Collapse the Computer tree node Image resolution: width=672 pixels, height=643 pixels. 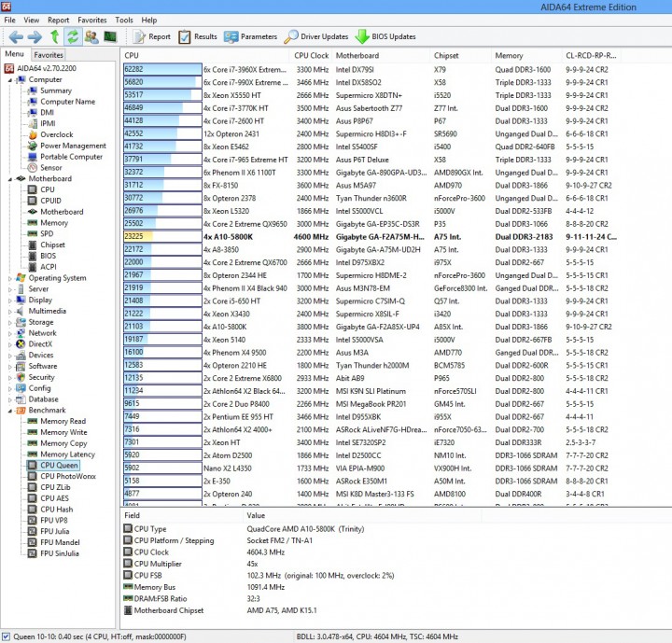[x=10, y=80]
